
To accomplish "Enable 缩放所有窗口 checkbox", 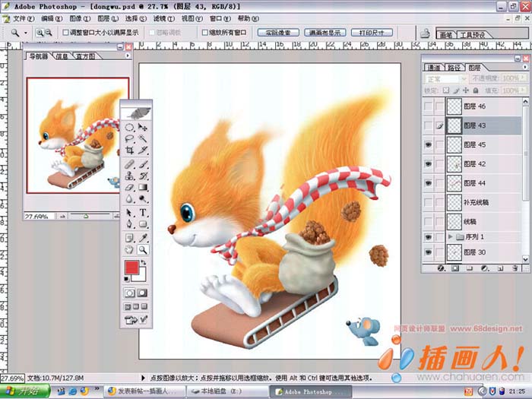I will click(204, 33).
